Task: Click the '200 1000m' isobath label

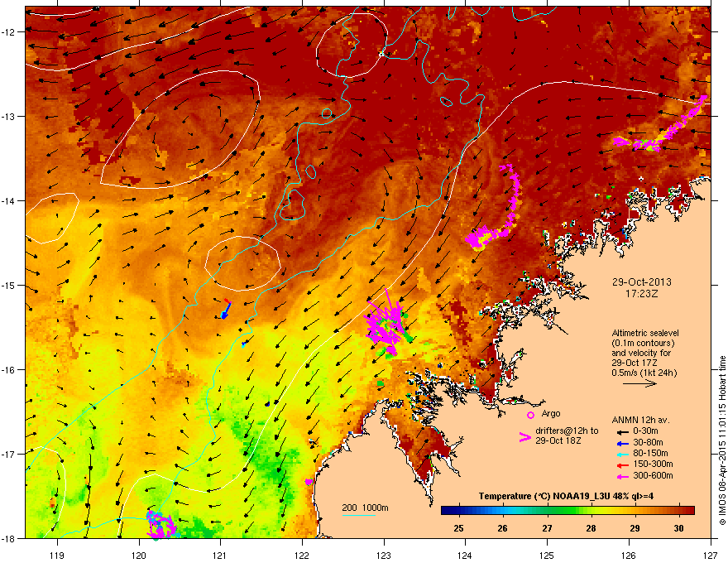Action: click(365, 508)
